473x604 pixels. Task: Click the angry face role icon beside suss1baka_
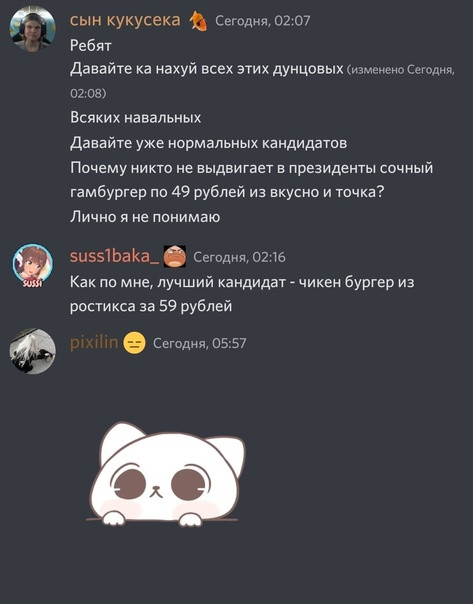pyautogui.click(x=175, y=256)
